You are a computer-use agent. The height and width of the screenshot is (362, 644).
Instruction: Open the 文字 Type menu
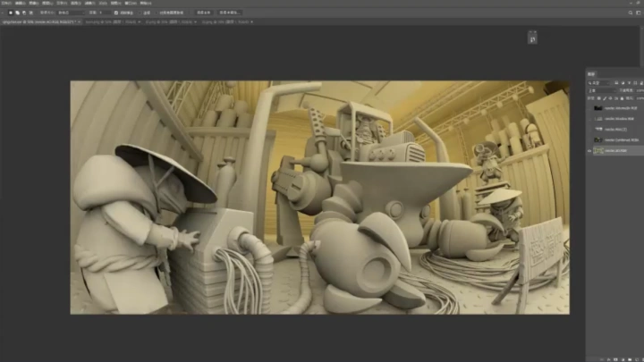(x=62, y=4)
